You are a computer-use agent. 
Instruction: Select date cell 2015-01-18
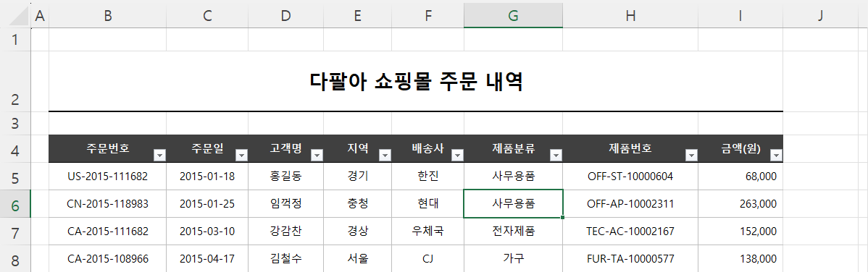(207, 177)
